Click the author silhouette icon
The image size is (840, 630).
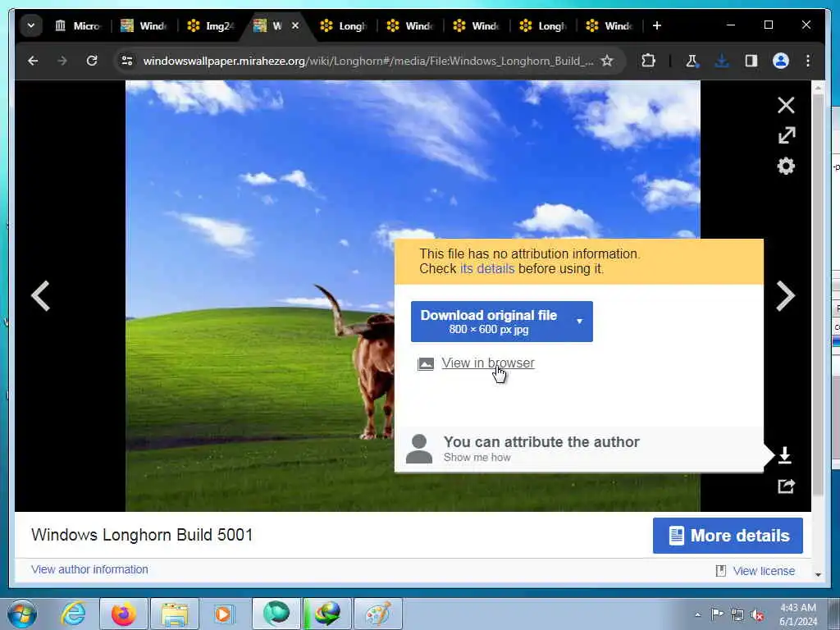click(x=419, y=449)
